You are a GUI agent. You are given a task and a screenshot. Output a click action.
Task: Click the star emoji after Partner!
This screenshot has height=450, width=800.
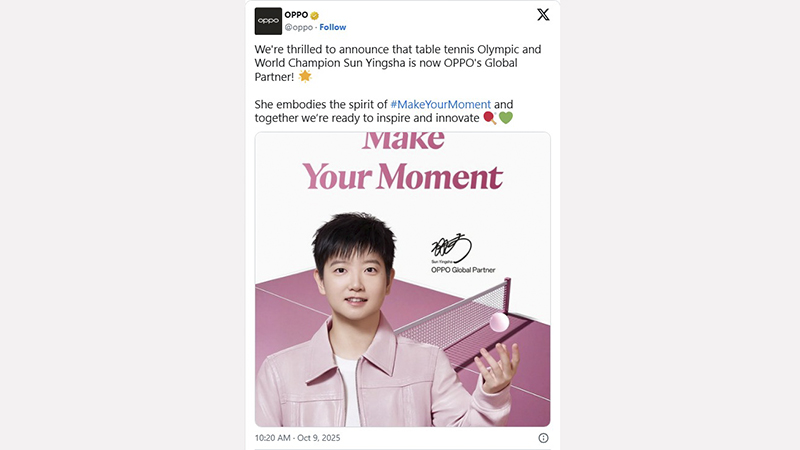point(305,77)
